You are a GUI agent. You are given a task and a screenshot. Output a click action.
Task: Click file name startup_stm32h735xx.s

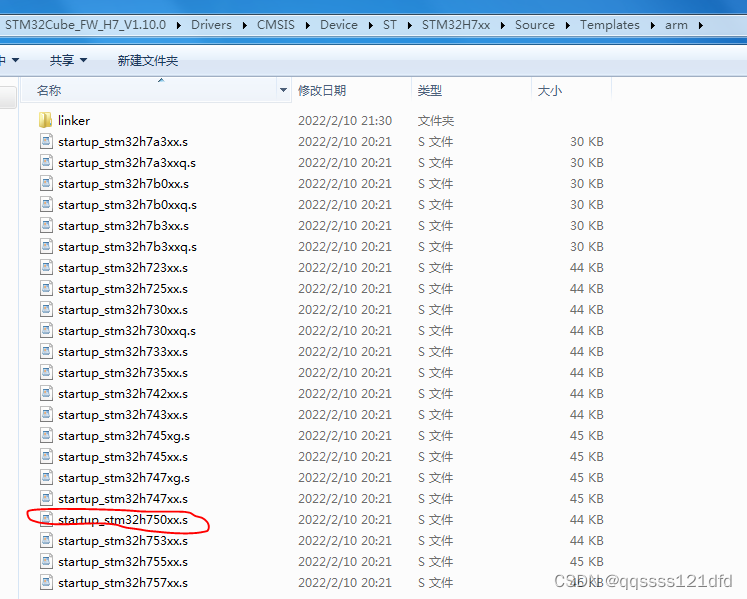123,373
